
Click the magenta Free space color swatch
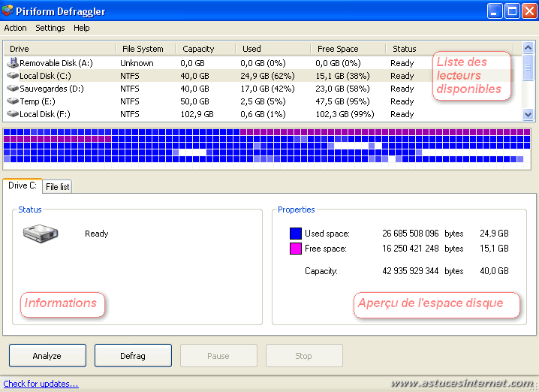pos(296,249)
